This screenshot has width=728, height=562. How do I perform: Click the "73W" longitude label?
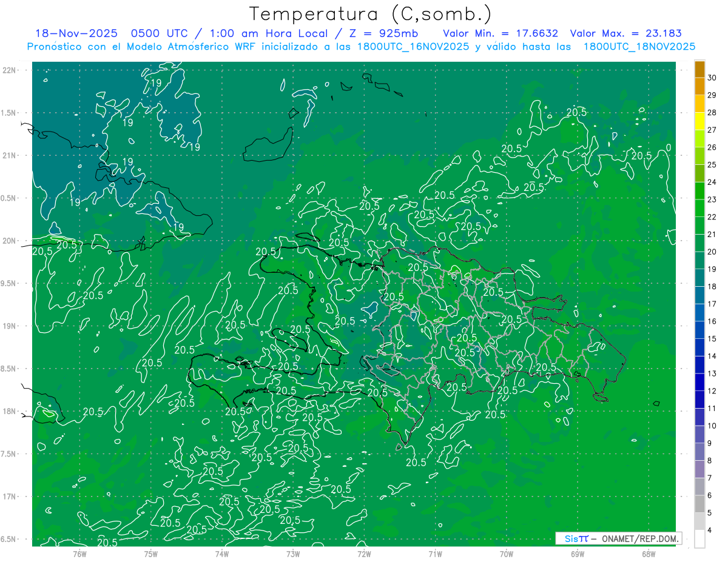coord(293,554)
